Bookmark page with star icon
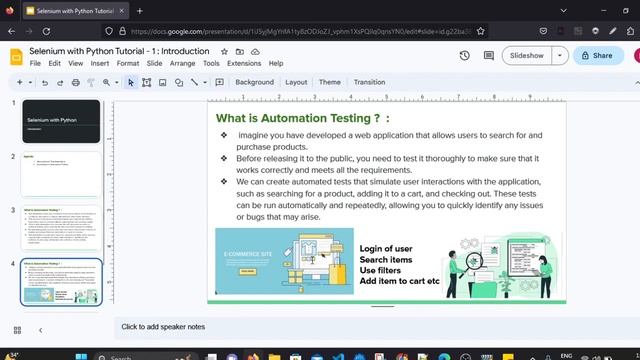 click(x=480, y=31)
